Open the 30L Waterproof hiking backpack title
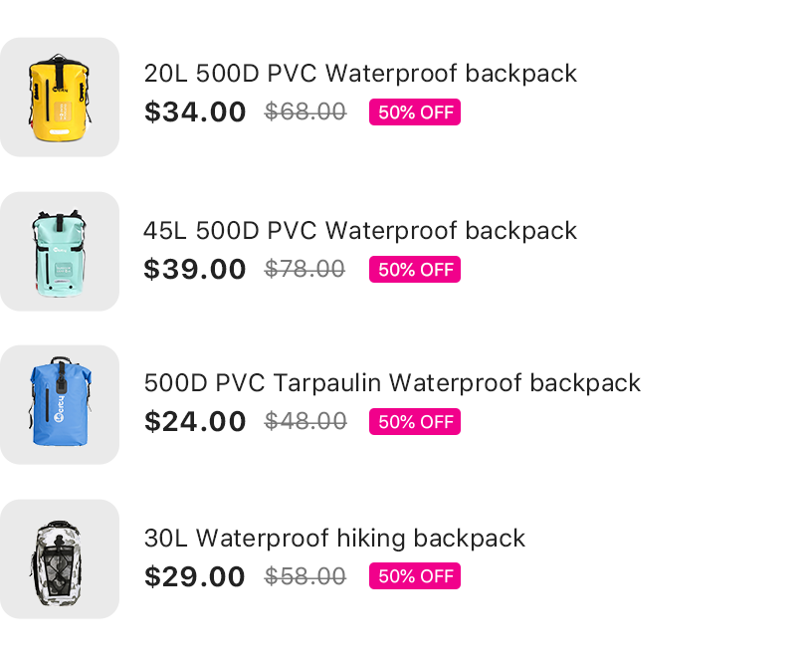The height and width of the screenshot is (657, 812). [334, 539]
